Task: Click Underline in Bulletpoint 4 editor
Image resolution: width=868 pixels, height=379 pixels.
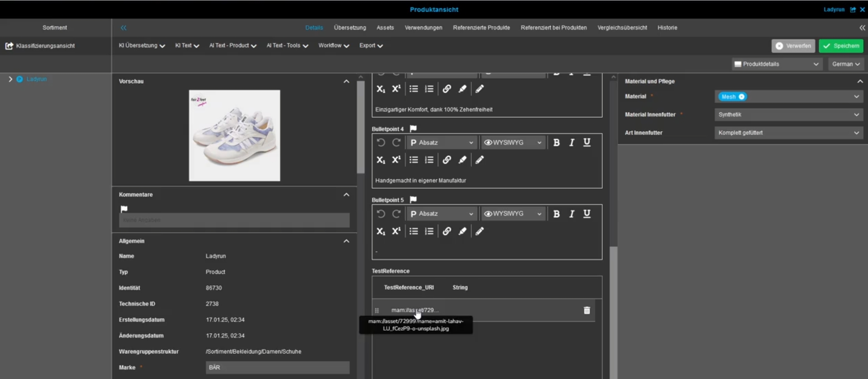Action: (587, 143)
